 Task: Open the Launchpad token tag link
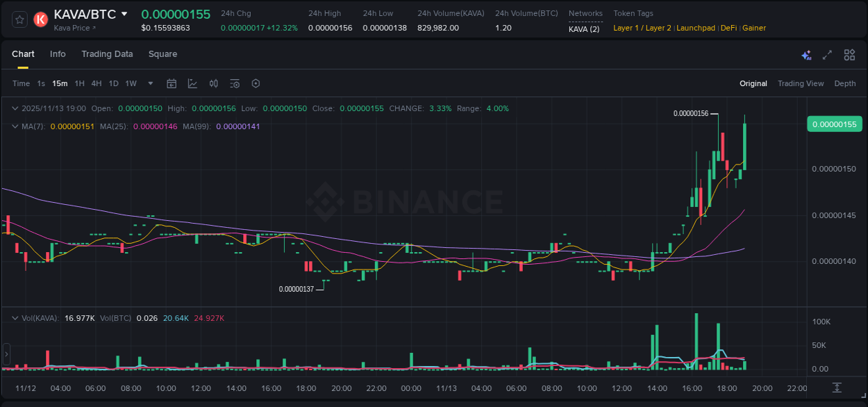point(696,28)
